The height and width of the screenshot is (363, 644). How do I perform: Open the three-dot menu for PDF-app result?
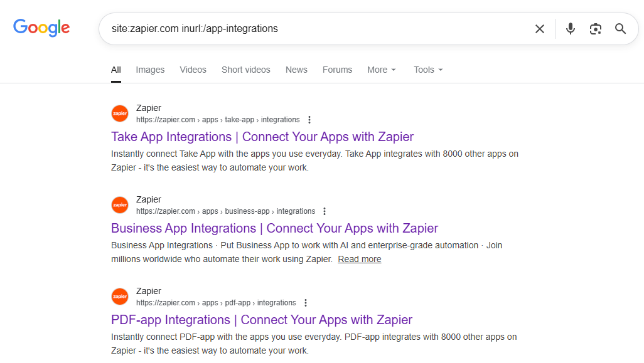point(305,303)
